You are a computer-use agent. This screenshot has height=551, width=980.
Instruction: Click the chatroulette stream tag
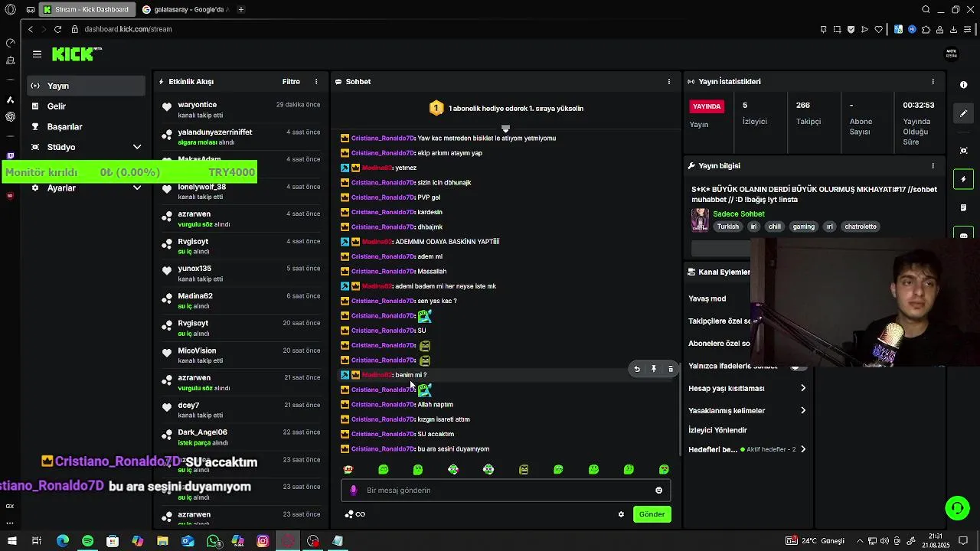click(860, 227)
